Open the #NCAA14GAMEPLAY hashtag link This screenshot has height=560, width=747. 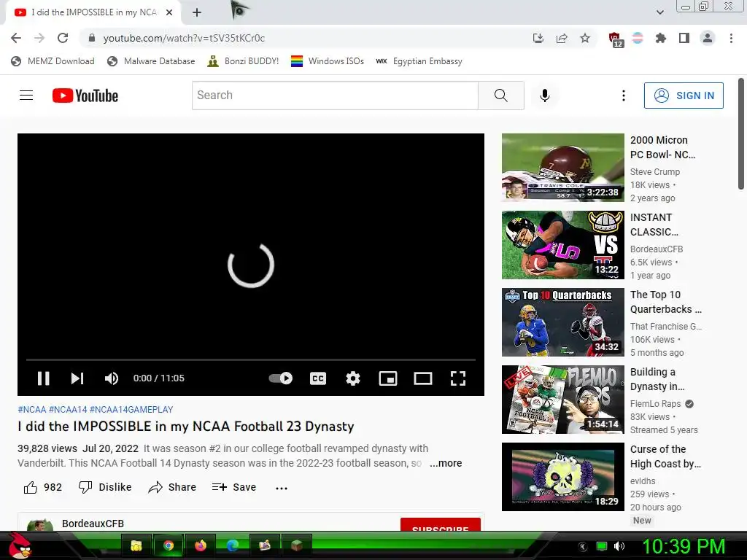pyautogui.click(x=131, y=410)
